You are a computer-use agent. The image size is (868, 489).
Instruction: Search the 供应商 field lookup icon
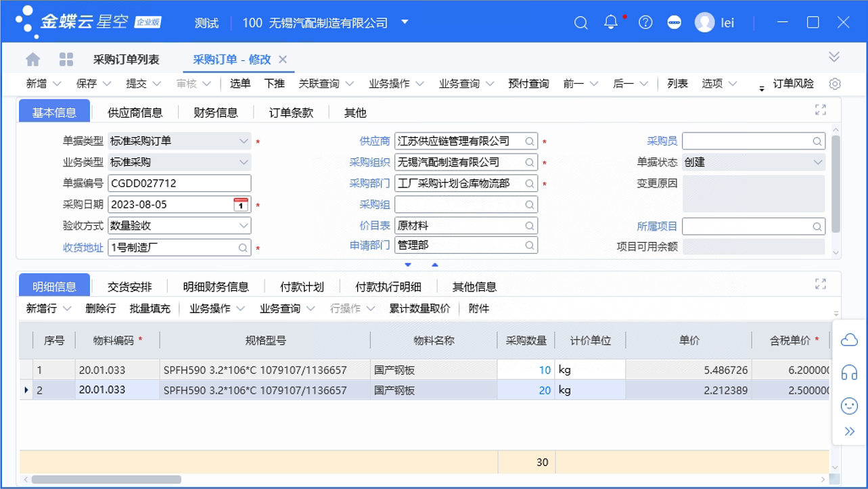point(530,141)
